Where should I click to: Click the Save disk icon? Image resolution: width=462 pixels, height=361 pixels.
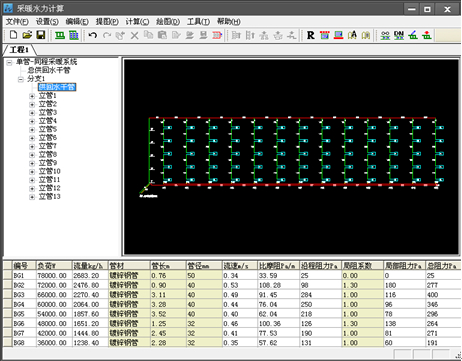41,35
